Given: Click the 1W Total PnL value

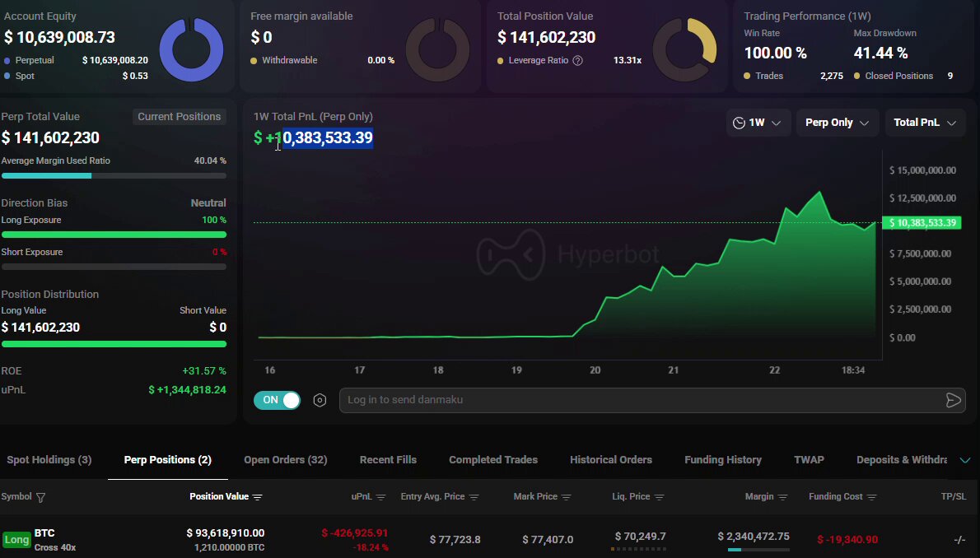Looking at the screenshot, I should click(x=313, y=138).
